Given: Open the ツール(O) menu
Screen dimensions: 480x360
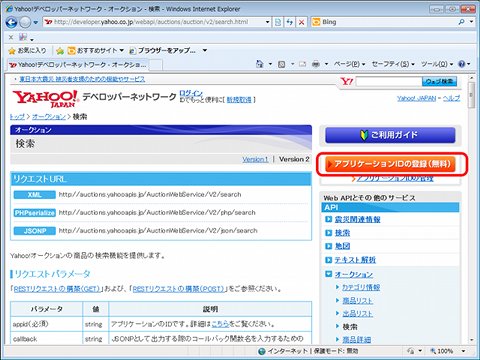Looking at the screenshot, I should 437,64.
